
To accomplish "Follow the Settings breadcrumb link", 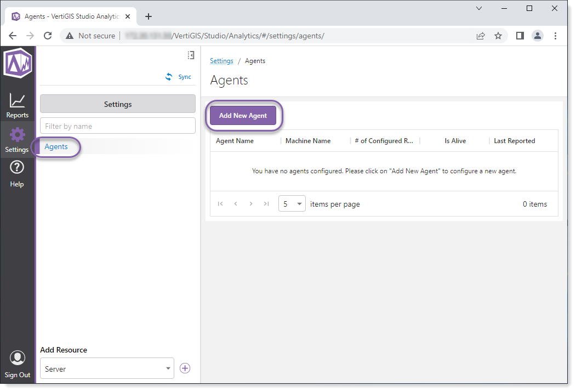I will [221, 61].
